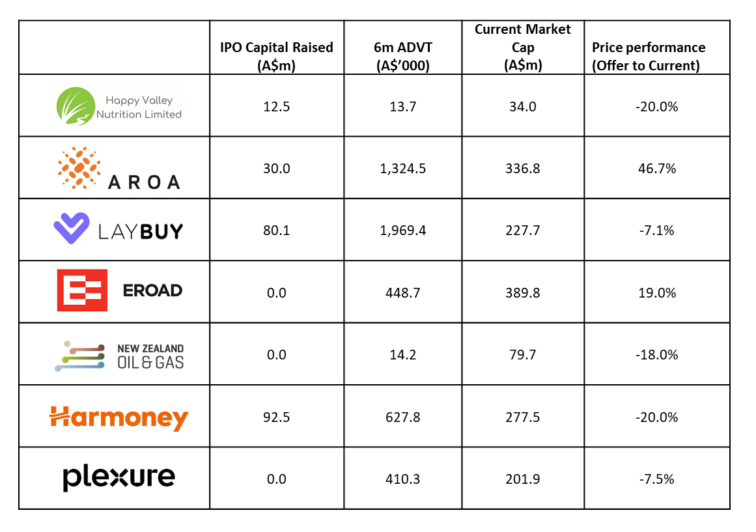Click the 79.7 market cap cell
The height and width of the screenshot is (532, 756).
point(523,355)
